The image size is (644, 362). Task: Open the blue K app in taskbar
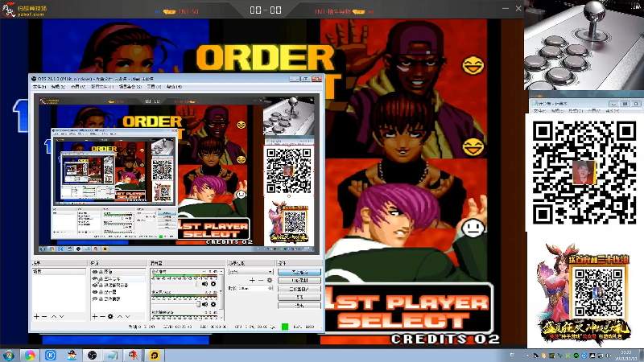pyautogui.click(x=51, y=356)
